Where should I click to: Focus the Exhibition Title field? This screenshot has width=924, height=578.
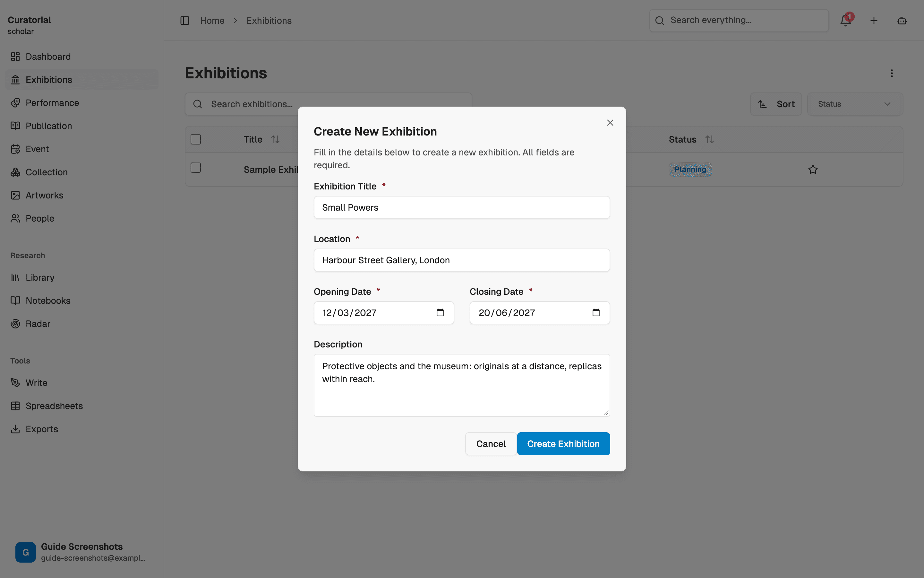[462, 207]
